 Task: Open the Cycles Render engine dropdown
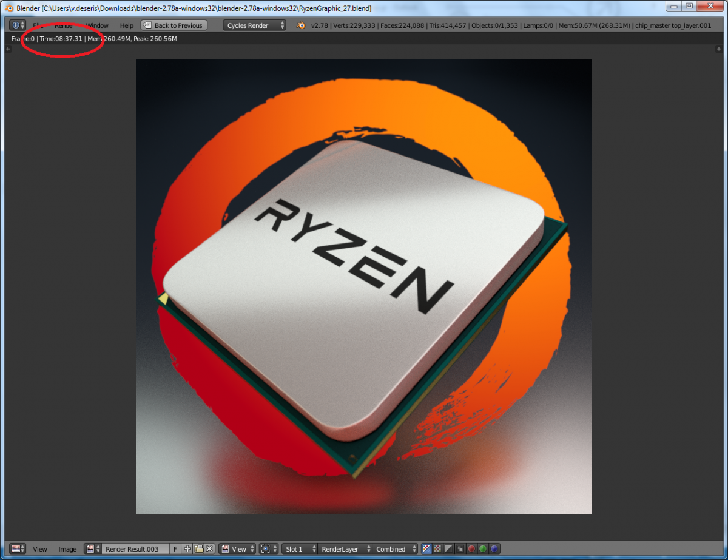pyautogui.click(x=255, y=25)
